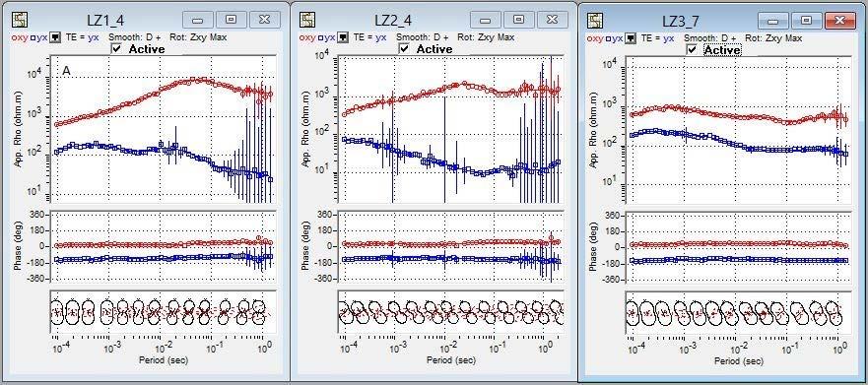Open the curve dropdown button beside yx in LZ2_4

click(x=343, y=37)
